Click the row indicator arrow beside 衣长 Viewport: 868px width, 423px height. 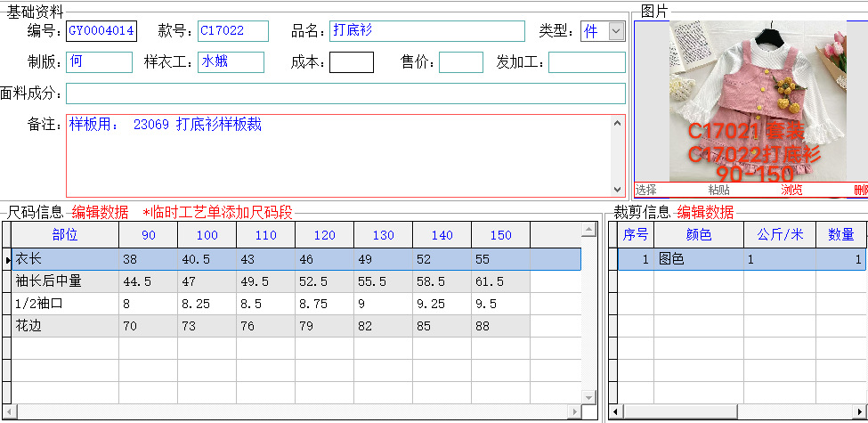click(6, 259)
